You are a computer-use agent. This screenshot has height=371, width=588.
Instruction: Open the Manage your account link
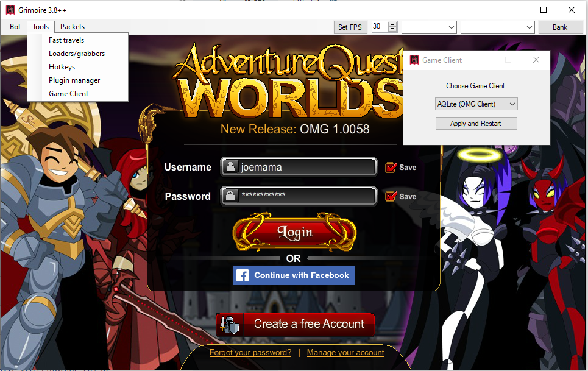coord(345,353)
